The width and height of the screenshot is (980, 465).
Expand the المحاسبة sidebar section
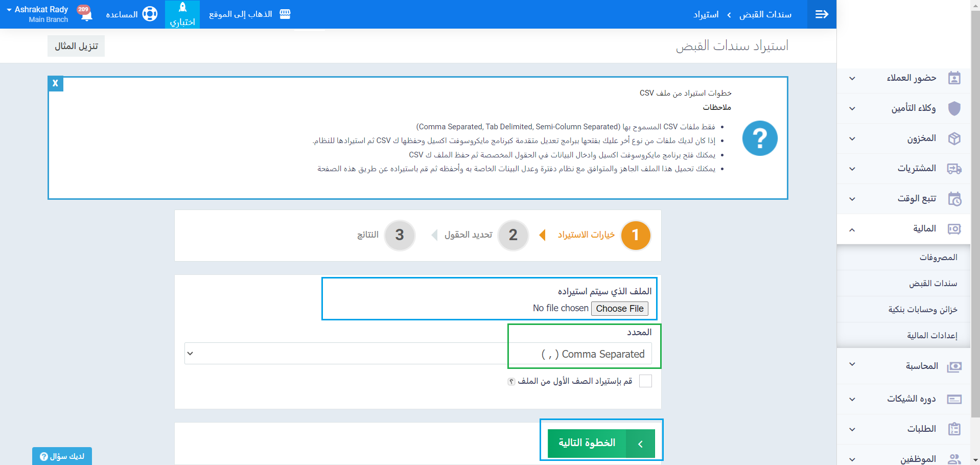[852, 365]
